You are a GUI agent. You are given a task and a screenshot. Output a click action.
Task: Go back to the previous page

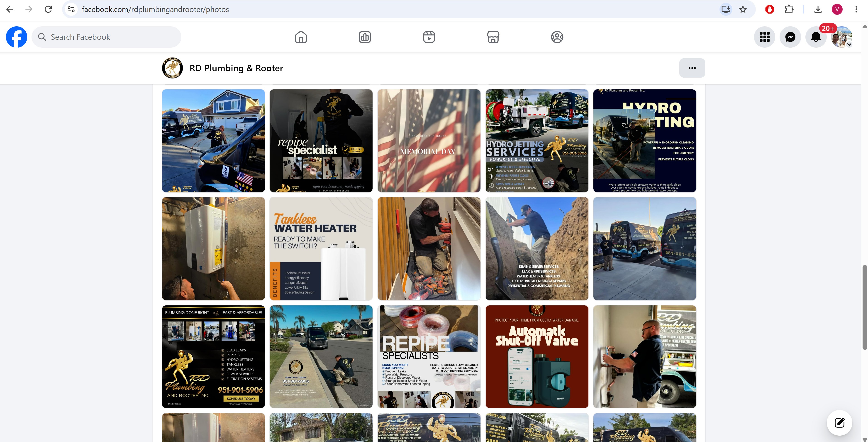(10, 10)
